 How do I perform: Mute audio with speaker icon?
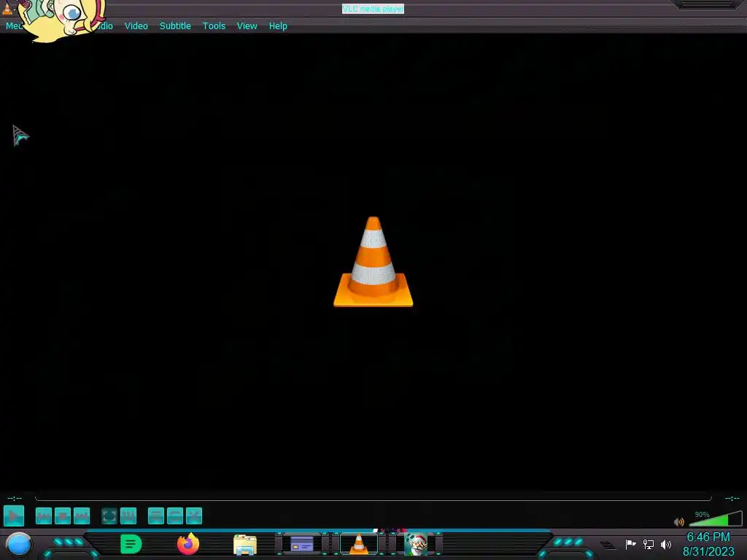679,522
